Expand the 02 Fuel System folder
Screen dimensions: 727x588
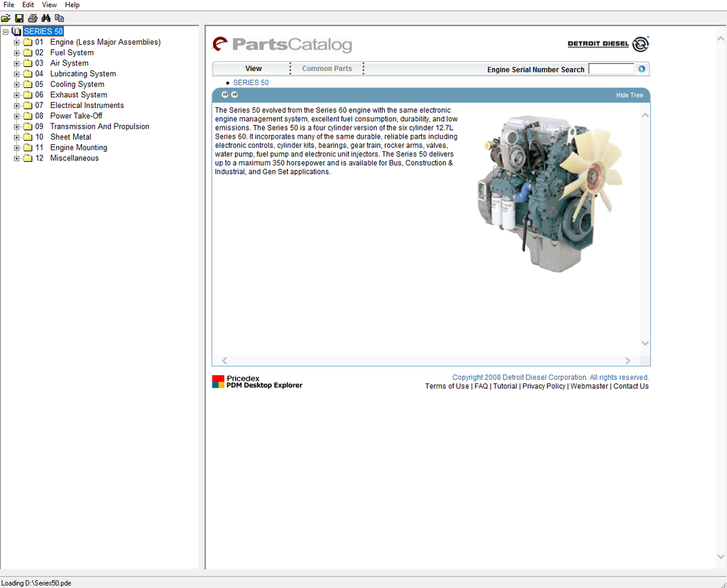17,53
